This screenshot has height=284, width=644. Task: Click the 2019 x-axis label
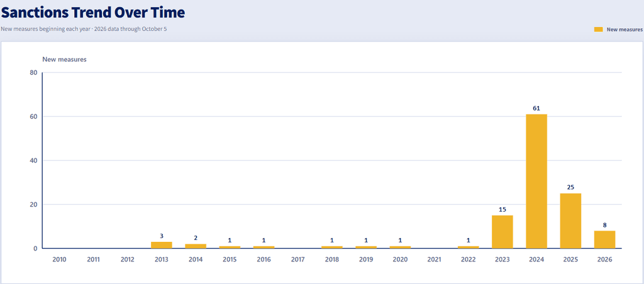click(x=366, y=259)
